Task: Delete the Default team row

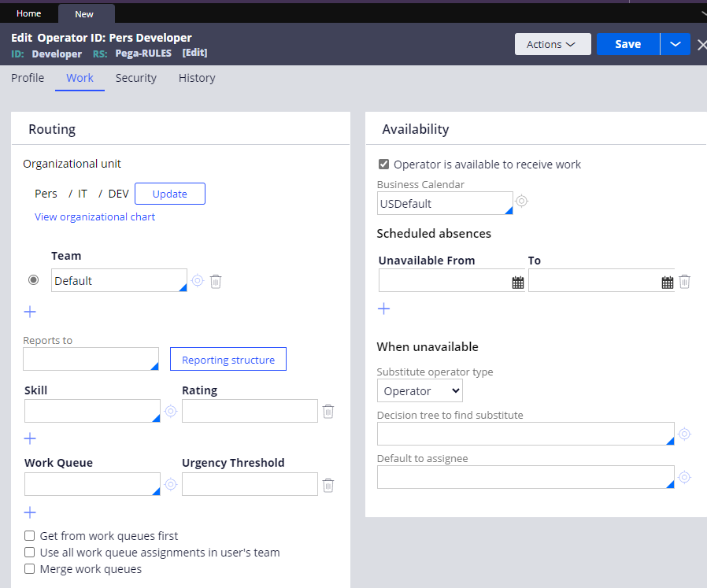Action: point(216,281)
